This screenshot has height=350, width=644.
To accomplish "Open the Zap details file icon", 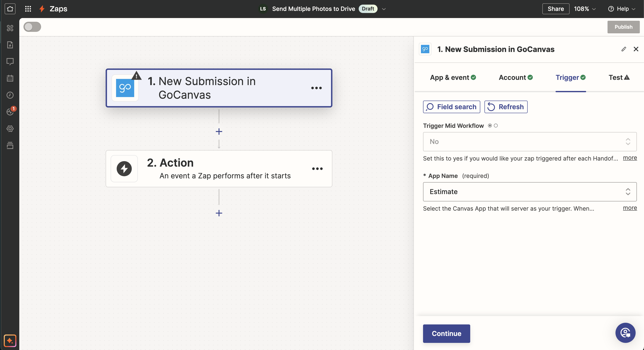I will [10, 45].
